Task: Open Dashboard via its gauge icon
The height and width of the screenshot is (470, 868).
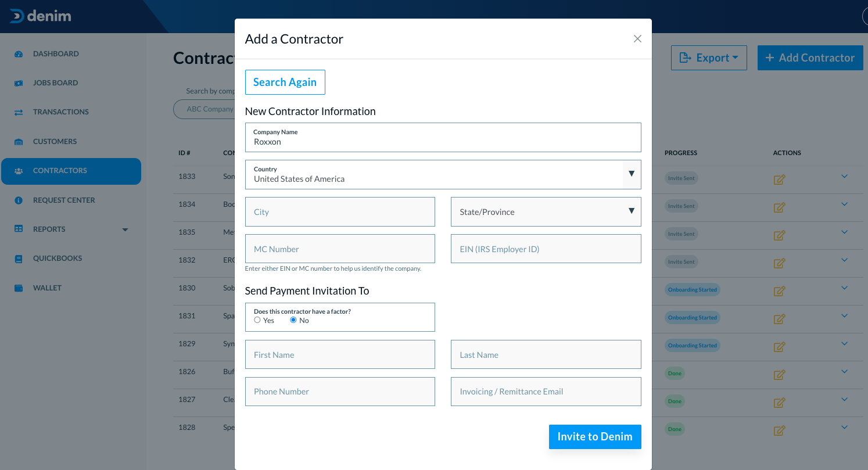Action: tap(19, 54)
